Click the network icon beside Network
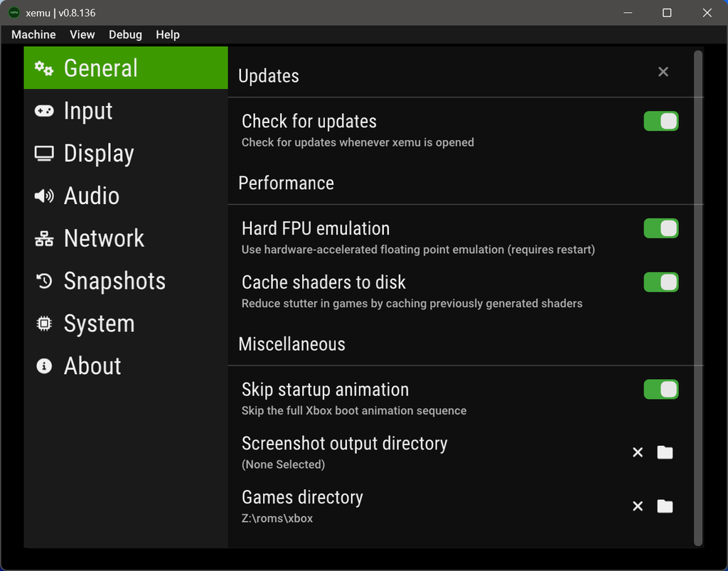 pyautogui.click(x=44, y=239)
